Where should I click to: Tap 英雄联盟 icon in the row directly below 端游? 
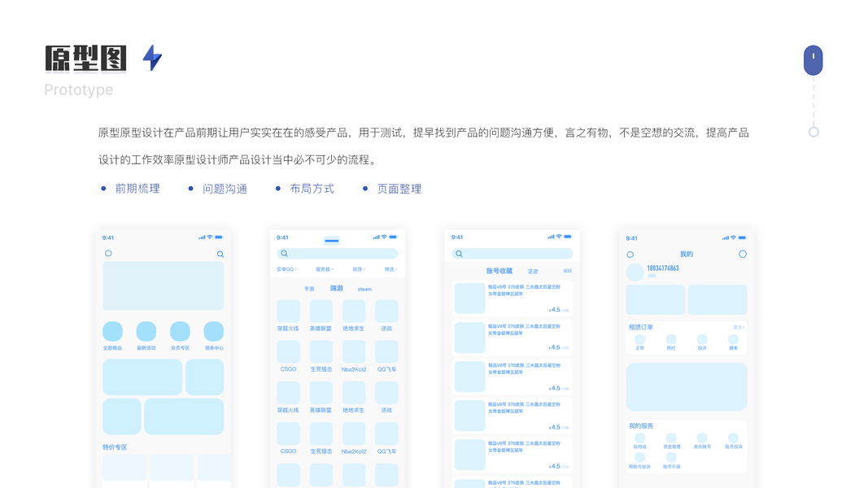point(321,312)
